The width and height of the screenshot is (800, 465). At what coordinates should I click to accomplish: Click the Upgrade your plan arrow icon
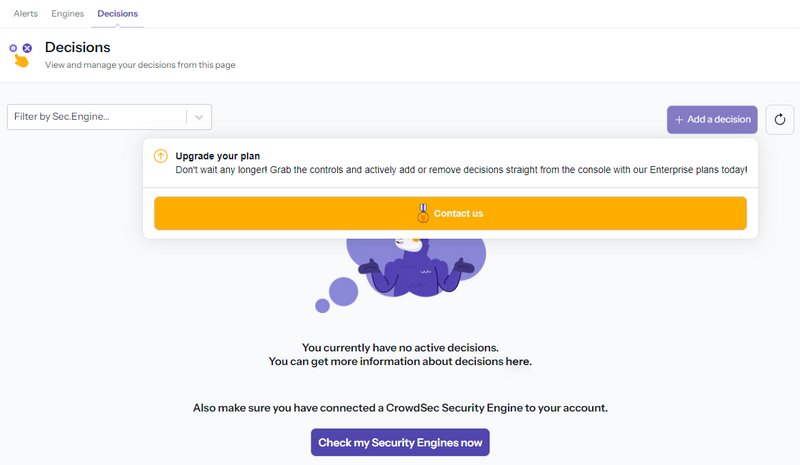[x=161, y=156]
